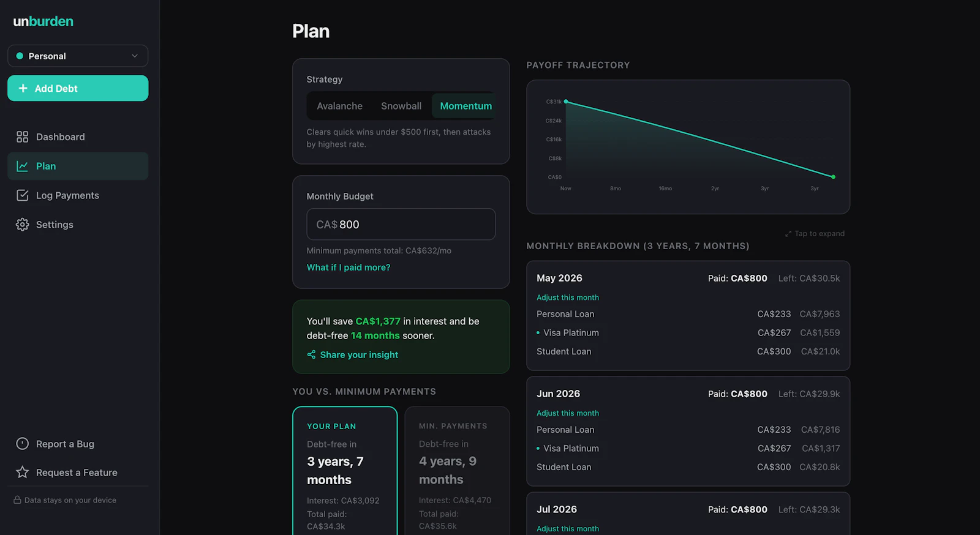The height and width of the screenshot is (535, 980).
Task: Click the Jul 2026 month heading
Action: point(557,509)
